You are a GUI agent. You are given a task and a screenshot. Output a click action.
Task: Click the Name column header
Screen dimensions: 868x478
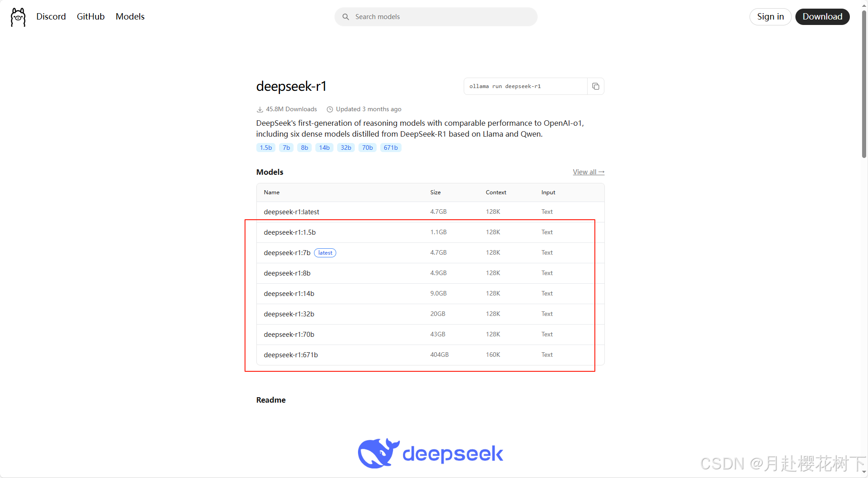click(x=272, y=192)
